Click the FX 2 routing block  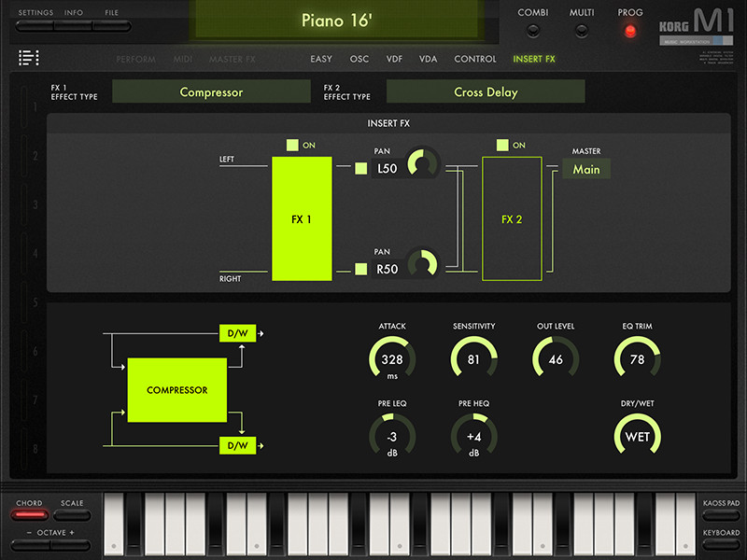[512, 218]
